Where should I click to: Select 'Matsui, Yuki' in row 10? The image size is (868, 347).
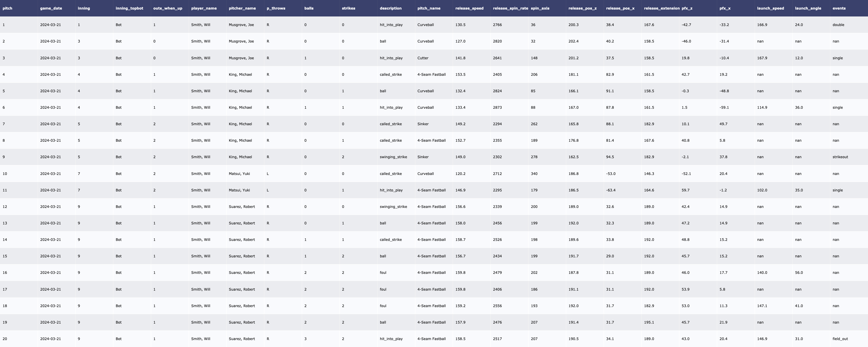click(239, 174)
